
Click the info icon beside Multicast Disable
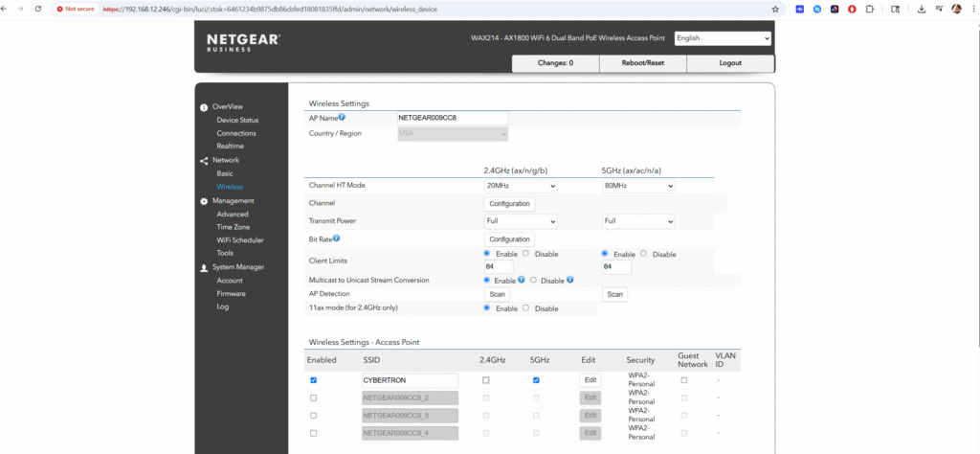click(570, 280)
